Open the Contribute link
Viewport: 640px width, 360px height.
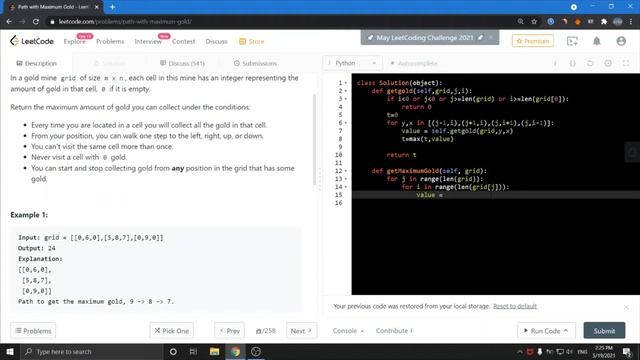[x=394, y=331]
